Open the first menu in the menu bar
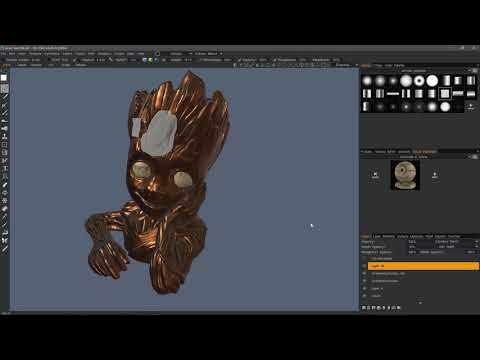480x360 pixels. pos(3,54)
